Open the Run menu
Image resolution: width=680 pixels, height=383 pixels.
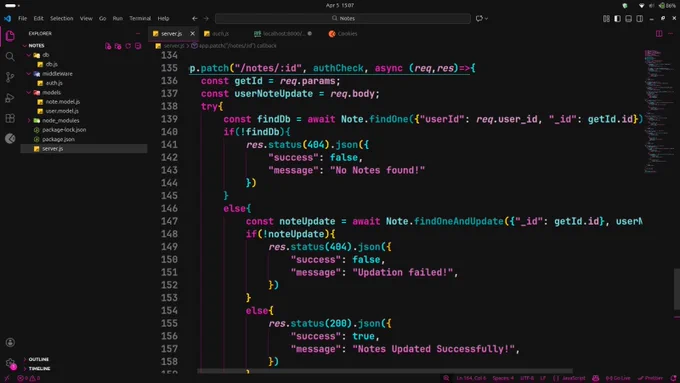pos(118,19)
